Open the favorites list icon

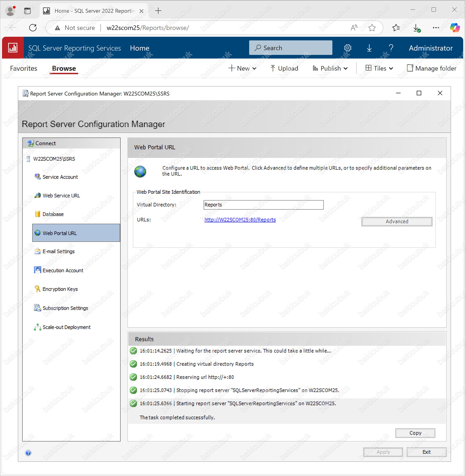(x=396, y=28)
